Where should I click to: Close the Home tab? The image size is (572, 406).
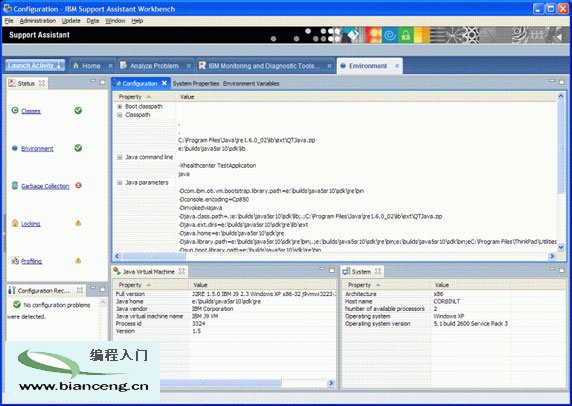[x=110, y=66]
